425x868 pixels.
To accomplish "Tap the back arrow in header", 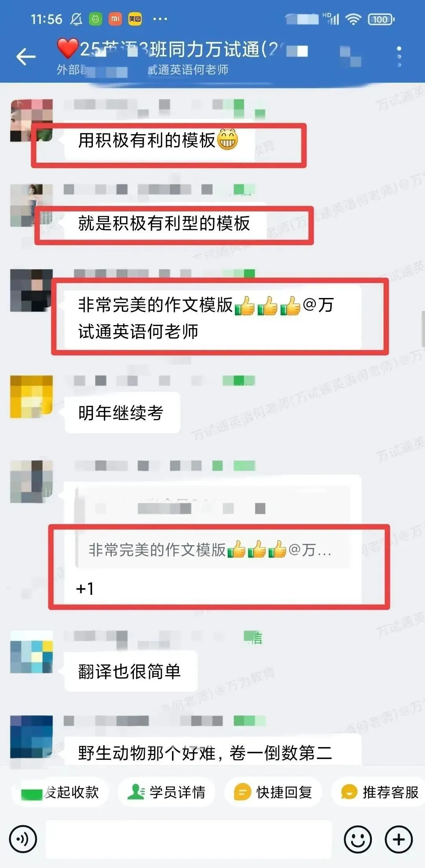I will click(26, 57).
